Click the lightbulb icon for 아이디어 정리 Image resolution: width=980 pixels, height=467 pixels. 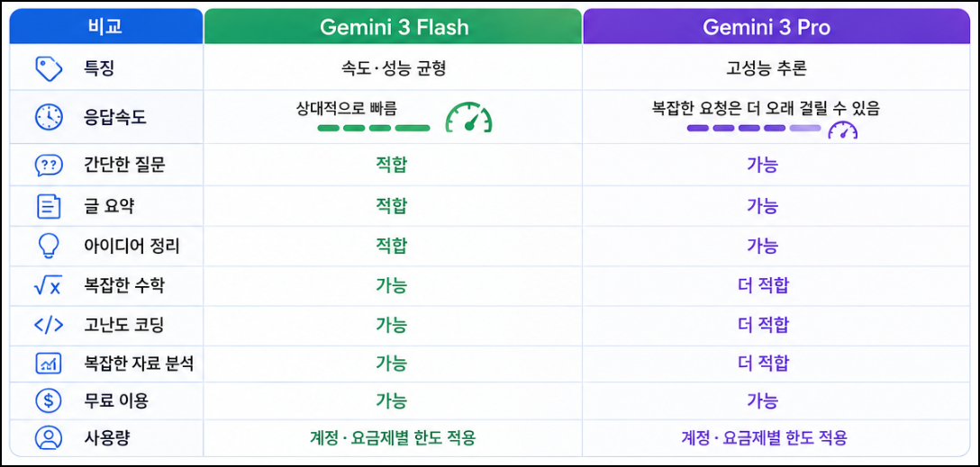(48, 246)
